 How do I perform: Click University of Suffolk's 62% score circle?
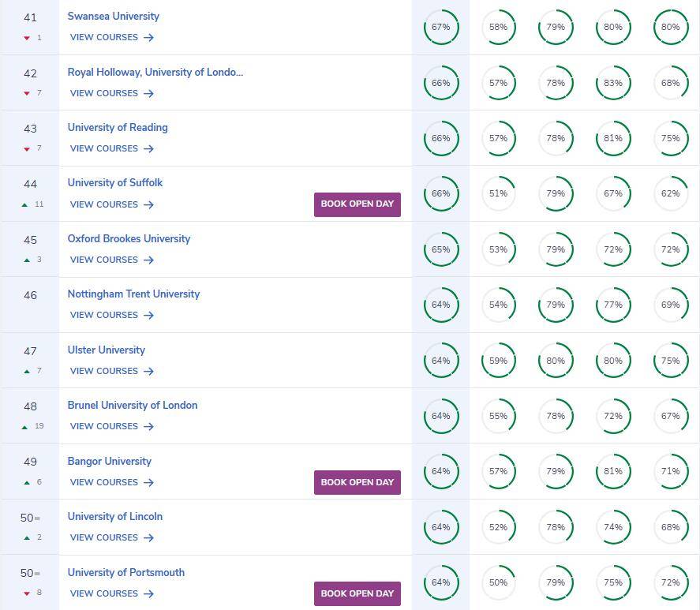pyautogui.click(x=671, y=194)
